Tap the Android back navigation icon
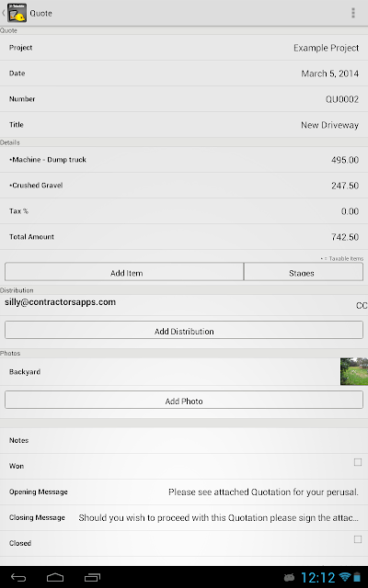The height and width of the screenshot is (588, 368). pos(18,578)
